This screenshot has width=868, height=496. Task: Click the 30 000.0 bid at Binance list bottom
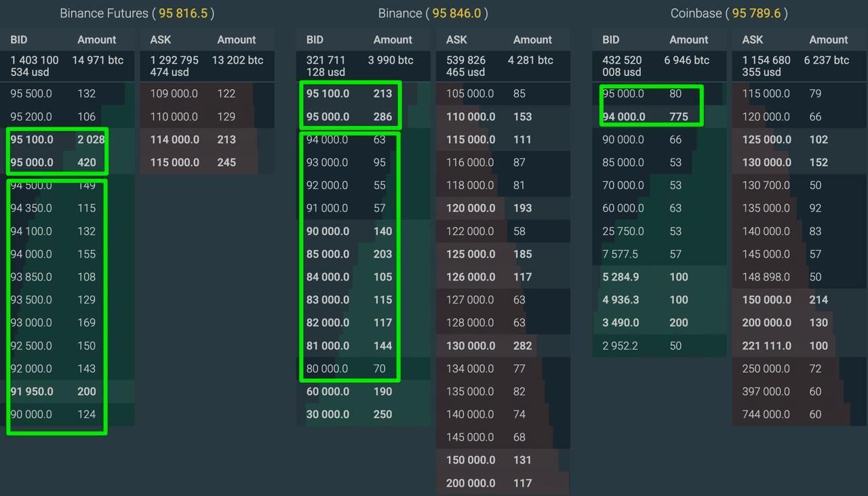328,414
